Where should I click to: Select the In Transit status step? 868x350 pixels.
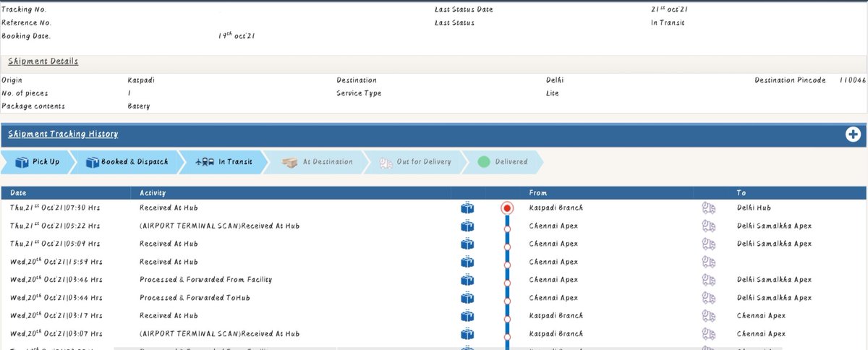pyautogui.click(x=224, y=162)
